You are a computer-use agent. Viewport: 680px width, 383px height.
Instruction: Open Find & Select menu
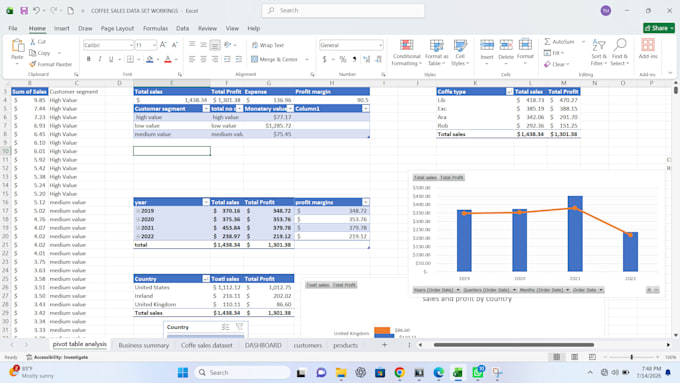tap(620, 52)
